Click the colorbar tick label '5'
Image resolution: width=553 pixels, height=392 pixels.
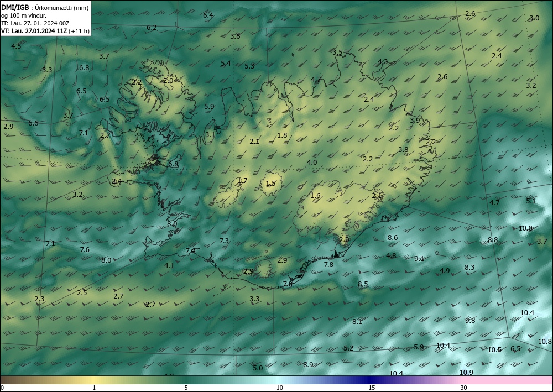click(x=186, y=388)
